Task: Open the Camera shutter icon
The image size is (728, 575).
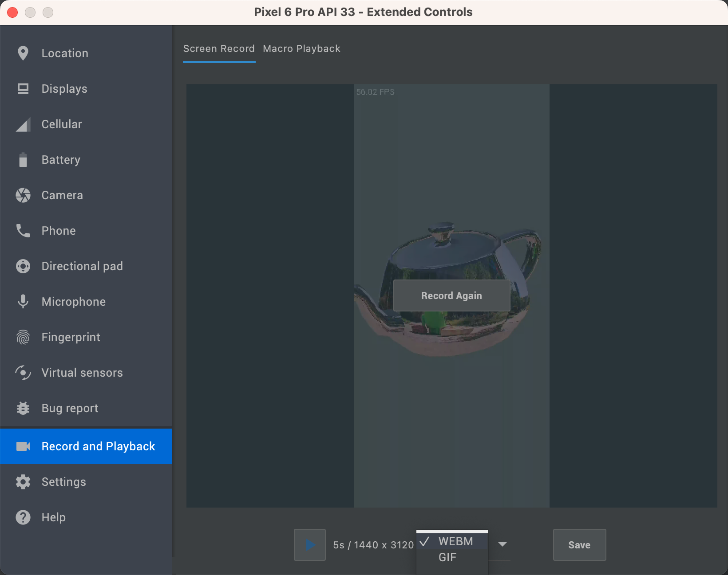Action: 23,195
